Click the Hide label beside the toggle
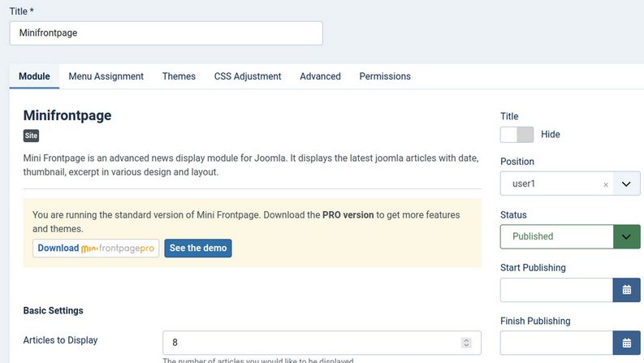 [x=551, y=135]
